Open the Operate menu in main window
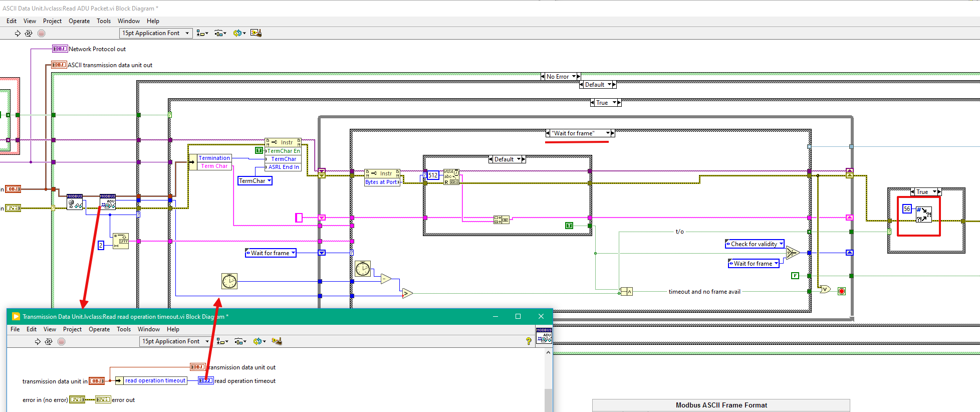The width and height of the screenshot is (980, 412). 79,21
